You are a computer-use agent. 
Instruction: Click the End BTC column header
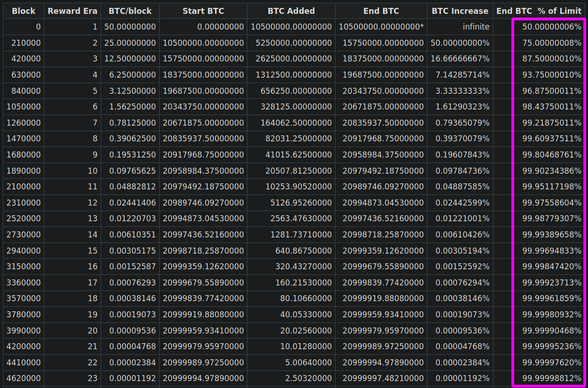point(381,11)
